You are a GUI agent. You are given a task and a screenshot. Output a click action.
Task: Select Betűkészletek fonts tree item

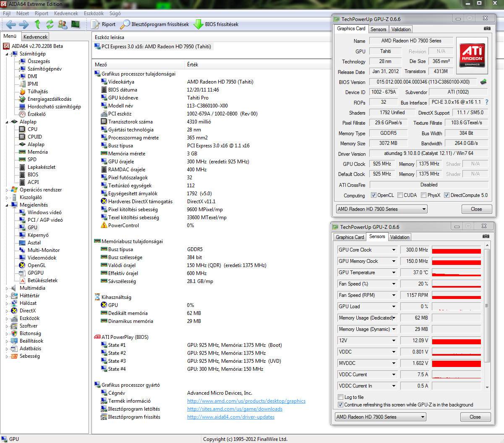(38, 280)
